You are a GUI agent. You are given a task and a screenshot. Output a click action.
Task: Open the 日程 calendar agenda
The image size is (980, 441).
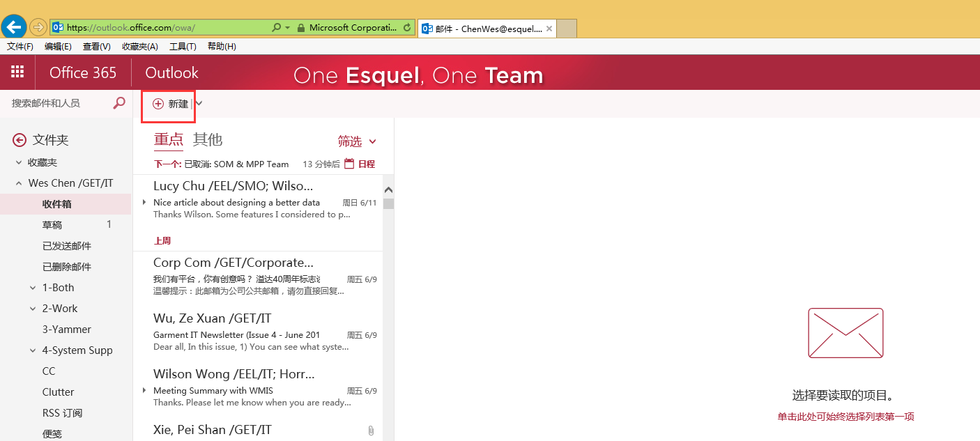click(360, 164)
